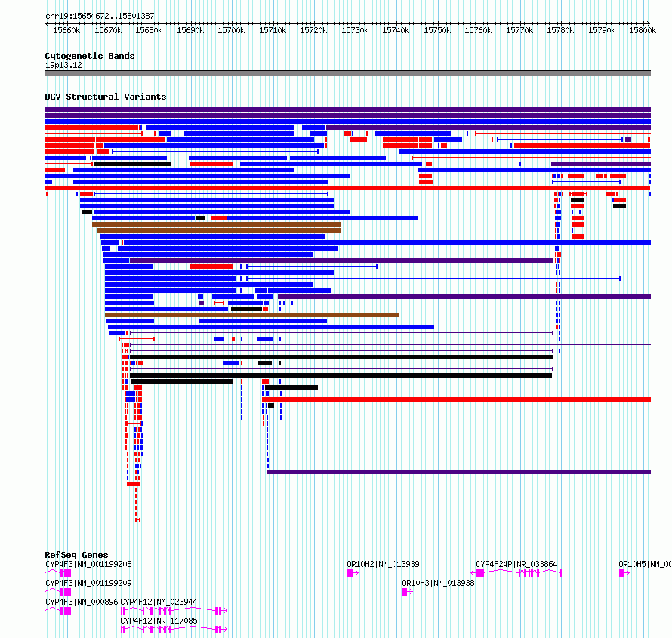Select the gray 19p13.12 cytogenetic band bar
Image resolution: width=672 pixels, height=638 pixels.
(347, 73)
